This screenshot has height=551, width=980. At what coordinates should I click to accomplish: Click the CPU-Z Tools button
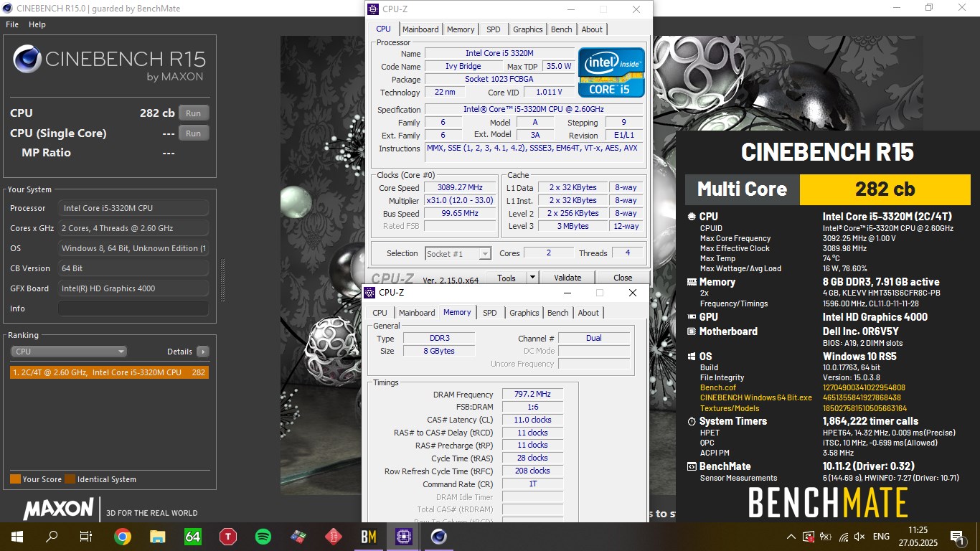[x=507, y=278]
